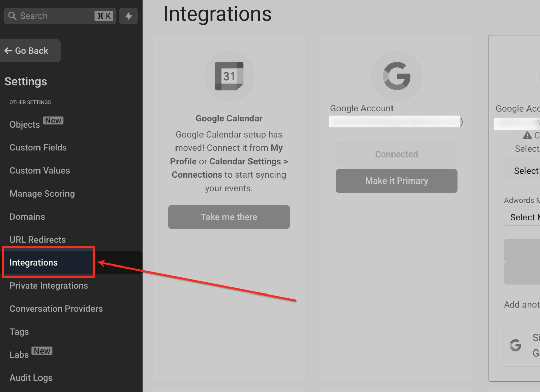Click the lightning bolt quick actions icon
Viewport: 540px width, 392px height.
tap(129, 16)
